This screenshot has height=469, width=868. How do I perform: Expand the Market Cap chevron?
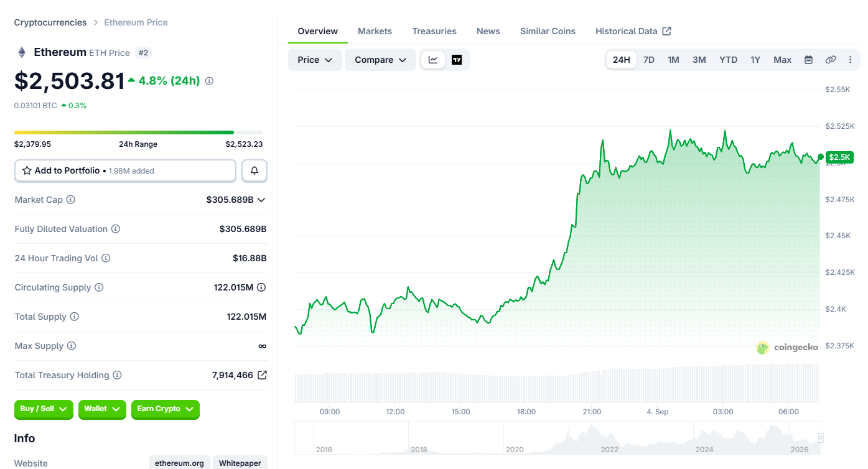pos(261,200)
